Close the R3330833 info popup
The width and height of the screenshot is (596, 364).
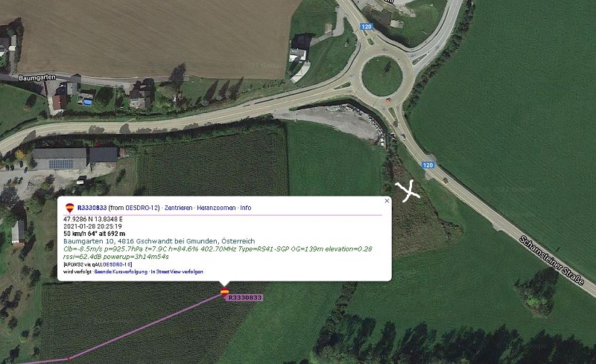pyautogui.click(x=387, y=201)
